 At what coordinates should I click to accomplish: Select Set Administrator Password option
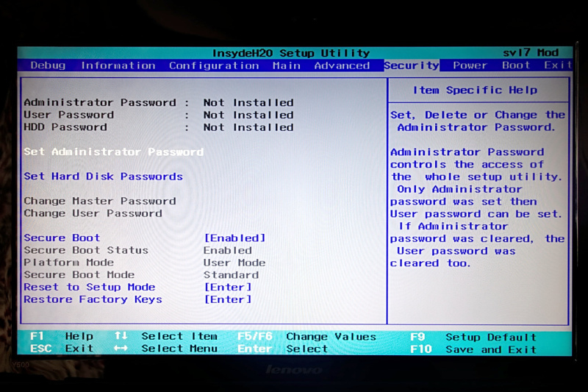[113, 152]
